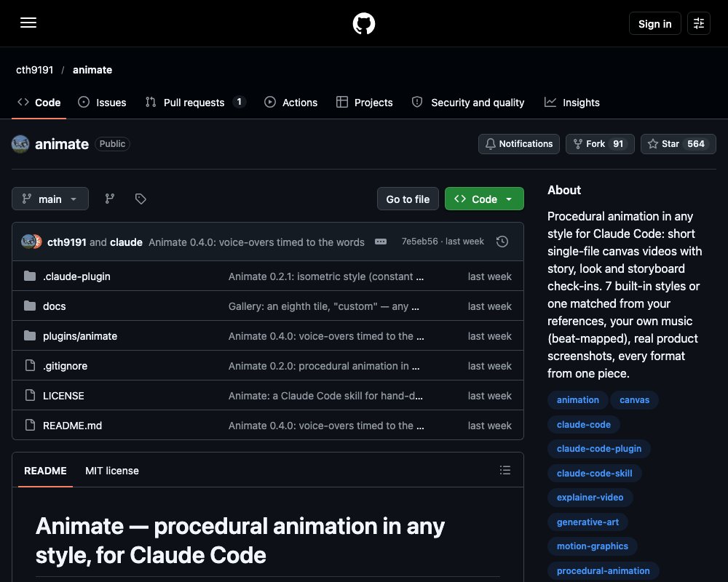The width and height of the screenshot is (728, 582).
Task: Click the file icon beside .gitignore
Action: coord(30,366)
